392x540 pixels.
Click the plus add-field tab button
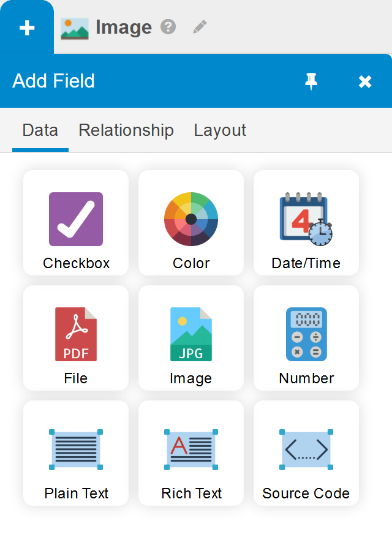tap(27, 28)
